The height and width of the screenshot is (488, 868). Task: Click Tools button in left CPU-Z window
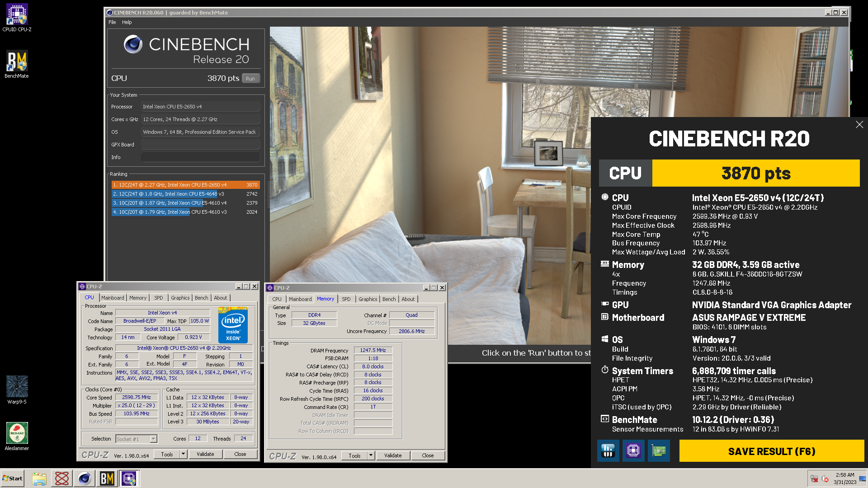pyautogui.click(x=167, y=454)
